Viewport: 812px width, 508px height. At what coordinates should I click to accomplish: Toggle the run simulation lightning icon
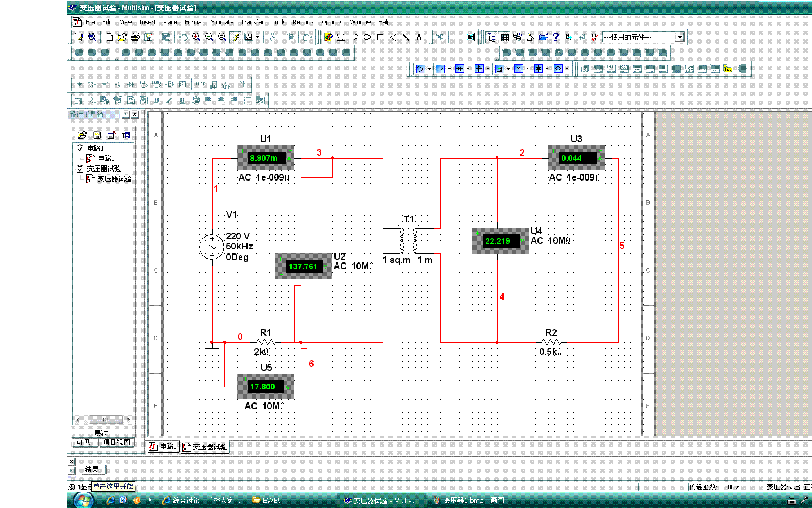236,37
